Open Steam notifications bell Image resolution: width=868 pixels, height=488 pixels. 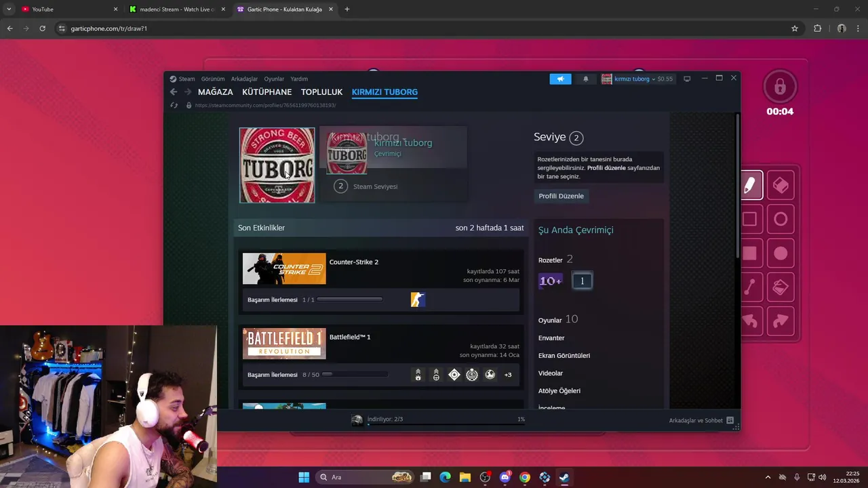pos(586,79)
